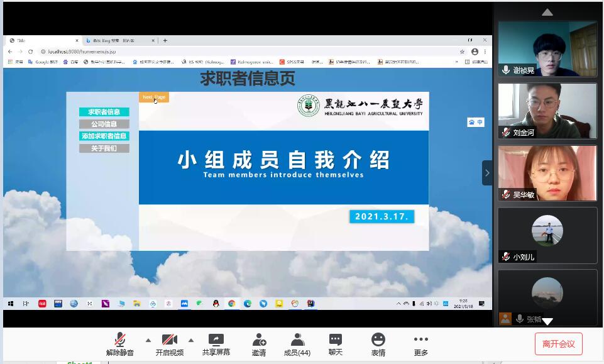The height and width of the screenshot is (364, 604).
Task: Open the 公司信息 menu item
Action: point(104,124)
